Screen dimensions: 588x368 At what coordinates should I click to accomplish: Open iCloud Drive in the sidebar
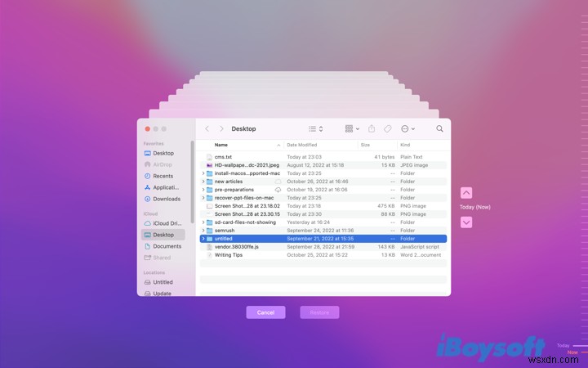[163, 223]
